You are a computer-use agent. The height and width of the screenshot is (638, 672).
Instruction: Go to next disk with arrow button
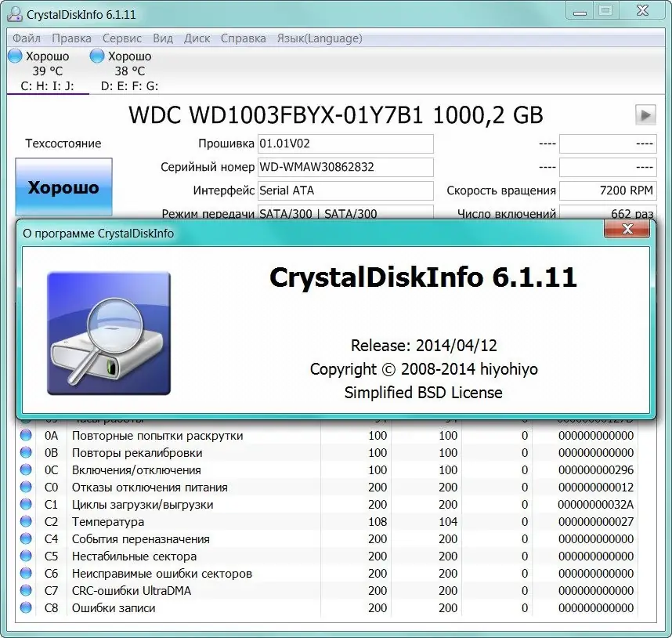[x=645, y=115]
